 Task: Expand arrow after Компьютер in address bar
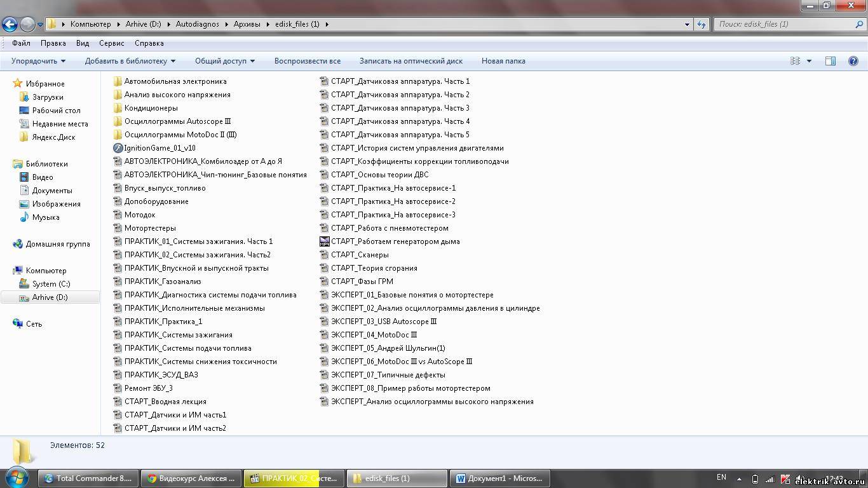pyautogui.click(x=118, y=24)
